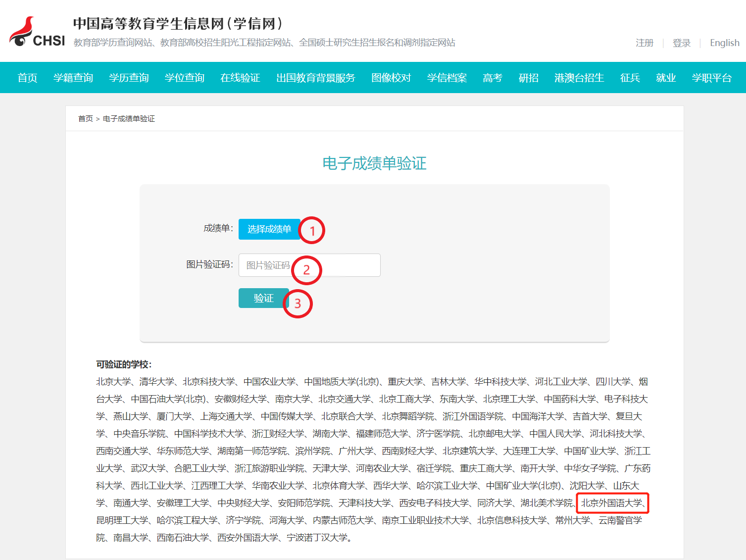Screen dimensions: 746x560
Task: Select 研招 in the top menu
Action: click(x=528, y=78)
